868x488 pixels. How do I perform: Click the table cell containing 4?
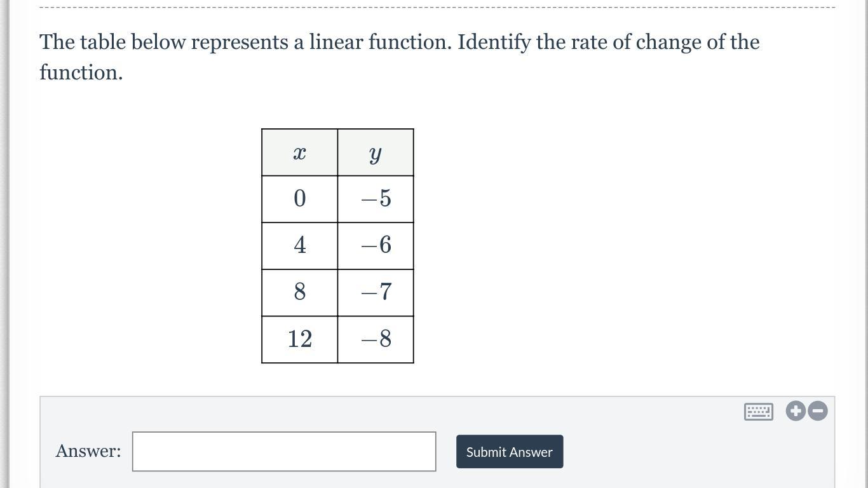[x=299, y=246]
